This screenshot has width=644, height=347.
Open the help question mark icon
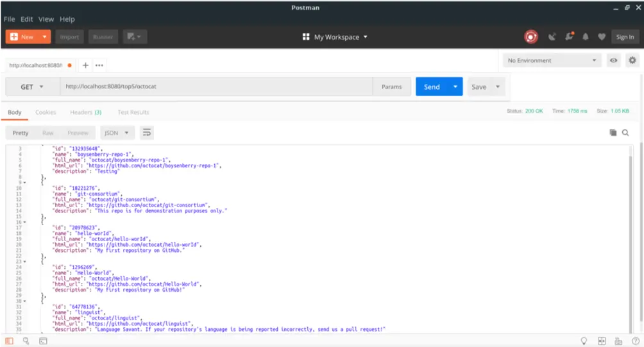coord(636,341)
